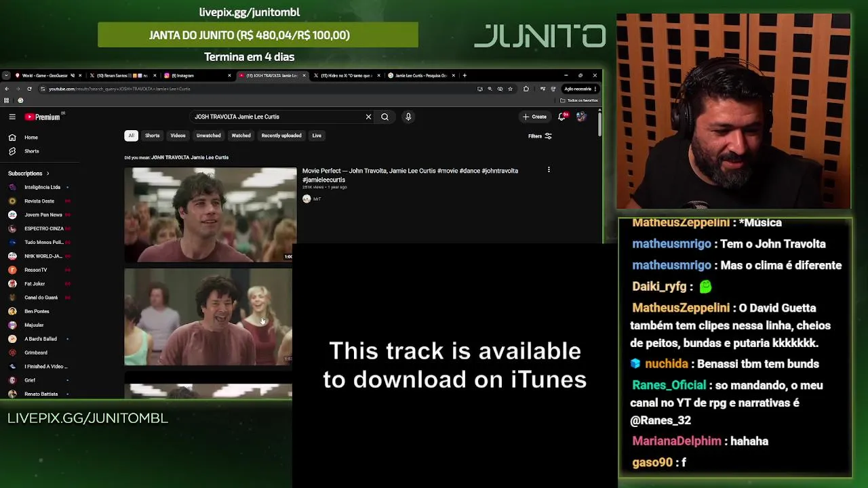Open Movie Perfect video title link
The image size is (868, 488).
click(410, 175)
